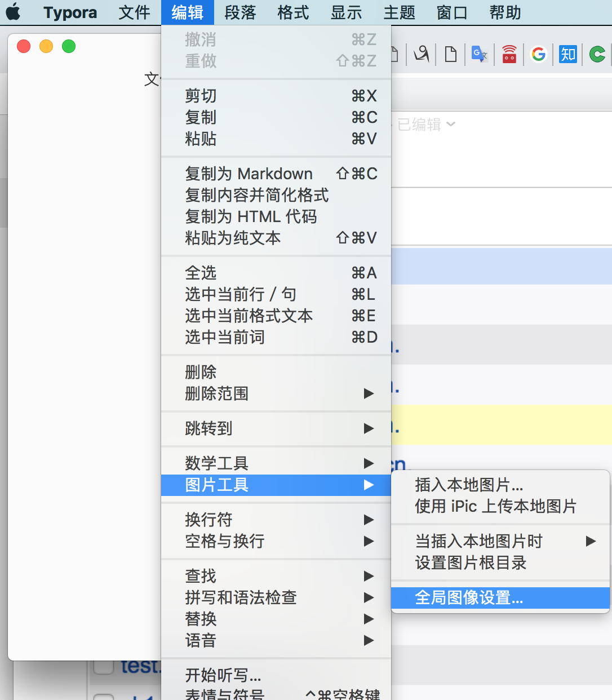Click the person-with-pen toolbar icon

(421, 54)
